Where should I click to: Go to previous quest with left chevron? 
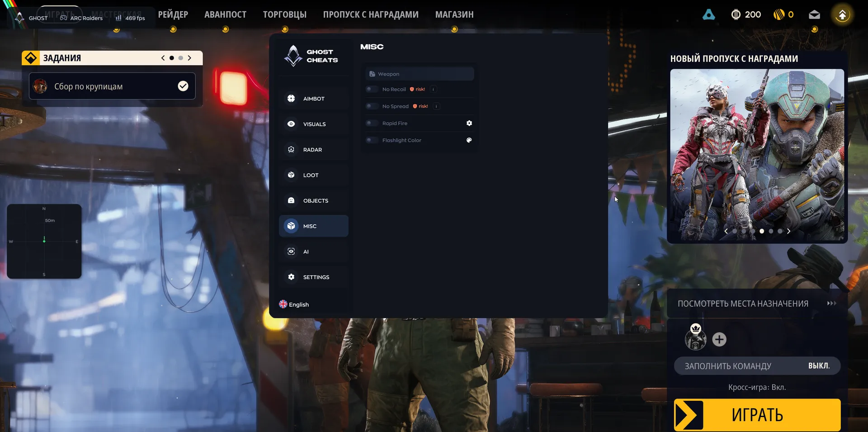click(163, 58)
